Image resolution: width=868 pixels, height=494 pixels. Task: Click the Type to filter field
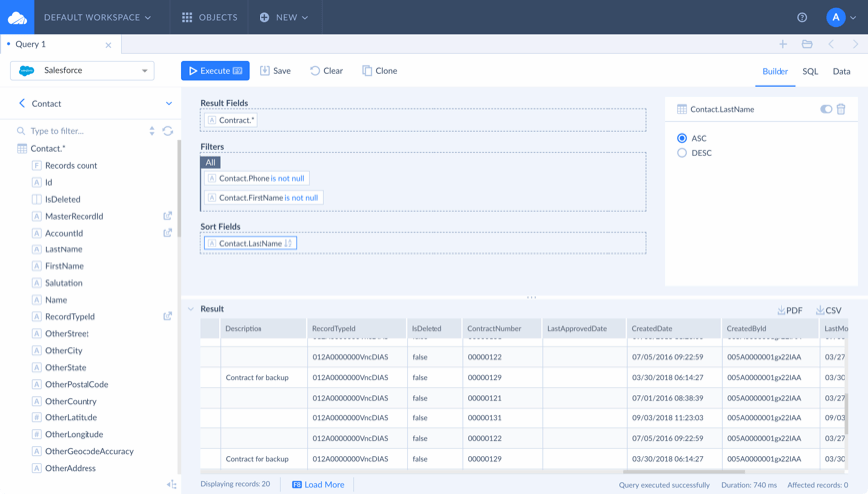(x=86, y=131)
